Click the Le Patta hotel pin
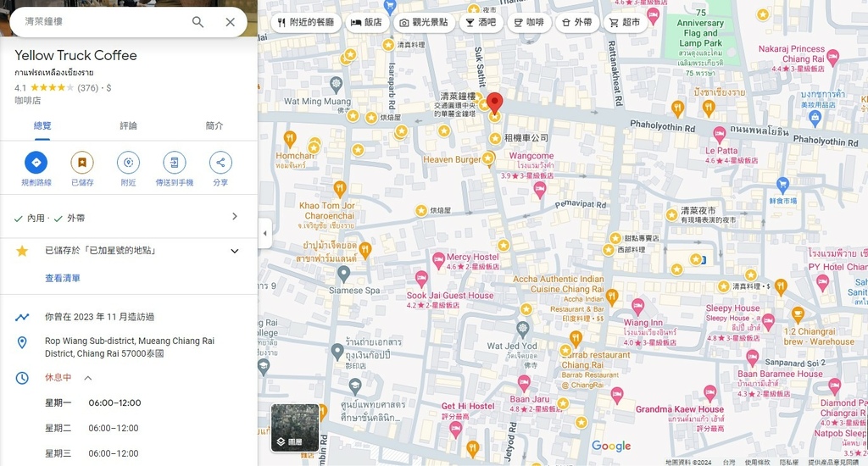 coord(719,135)
